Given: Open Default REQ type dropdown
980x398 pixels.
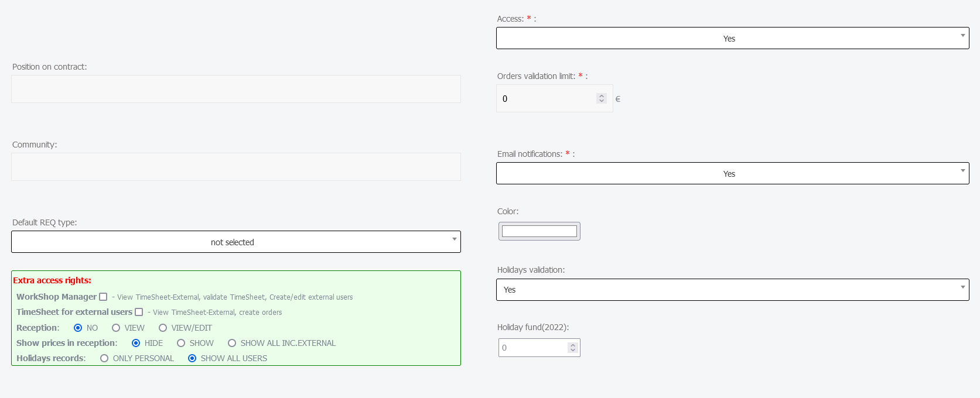Looking at the screenshot, I should point(235,242).
